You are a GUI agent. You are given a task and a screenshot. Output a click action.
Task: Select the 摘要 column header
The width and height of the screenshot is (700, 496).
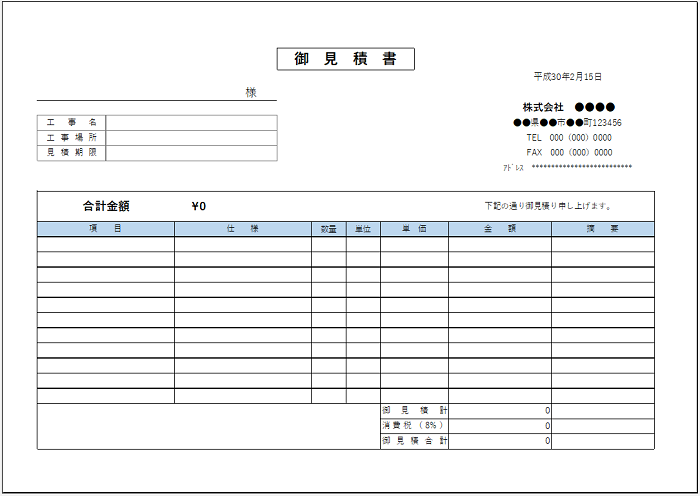(602, 229)
